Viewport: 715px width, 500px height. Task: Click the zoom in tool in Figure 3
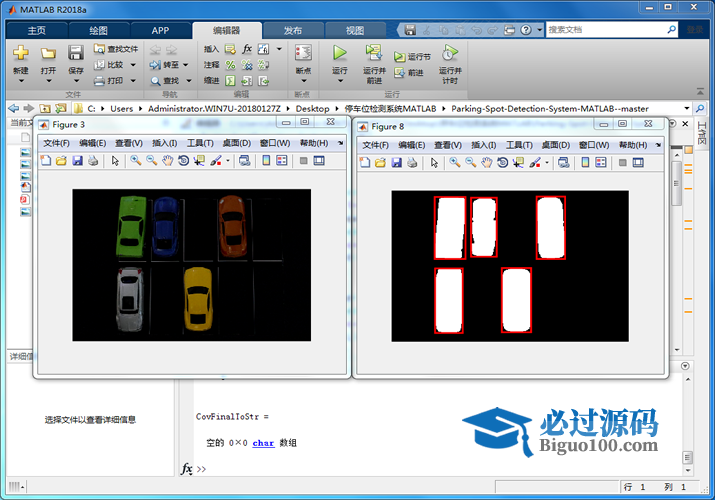(x=135, y=161)
